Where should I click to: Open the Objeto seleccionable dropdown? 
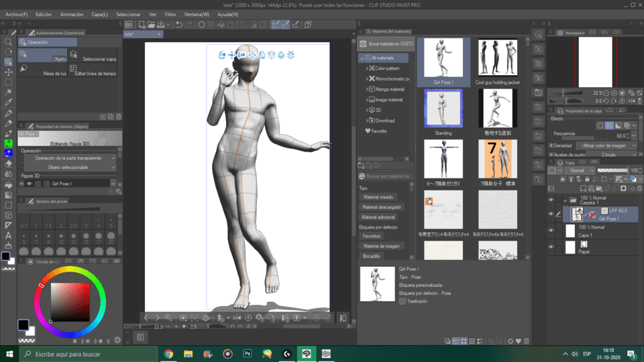coord(69,167)
